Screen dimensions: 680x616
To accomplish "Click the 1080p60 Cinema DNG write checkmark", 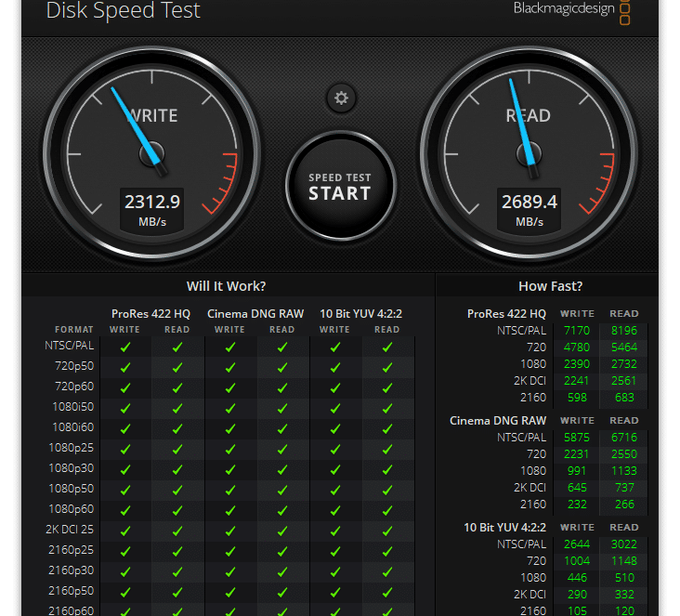I will tap(230, 511).
